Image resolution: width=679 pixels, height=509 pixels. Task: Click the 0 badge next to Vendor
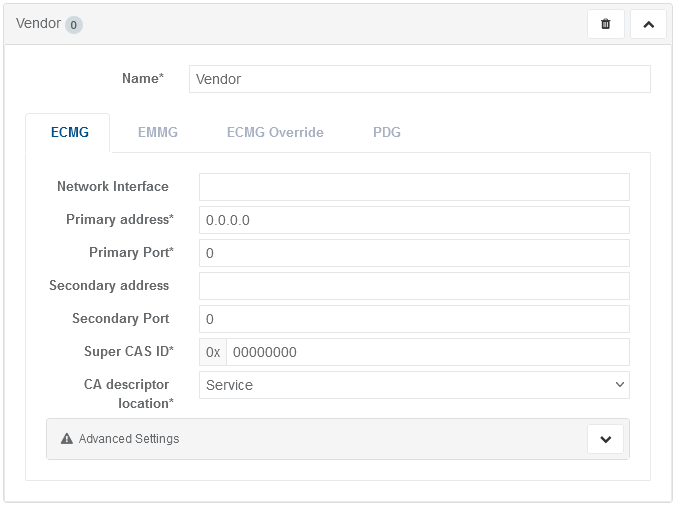[74, 25]
